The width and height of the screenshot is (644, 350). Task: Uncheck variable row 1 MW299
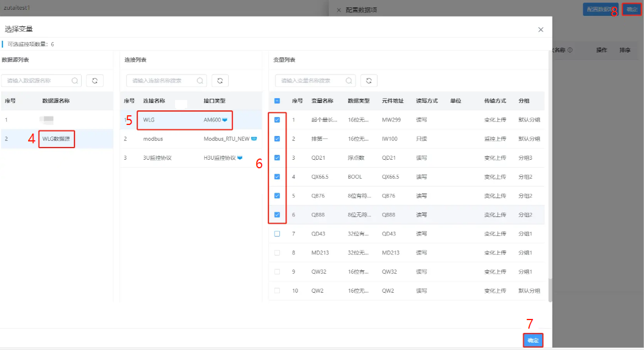pos(277,120)
